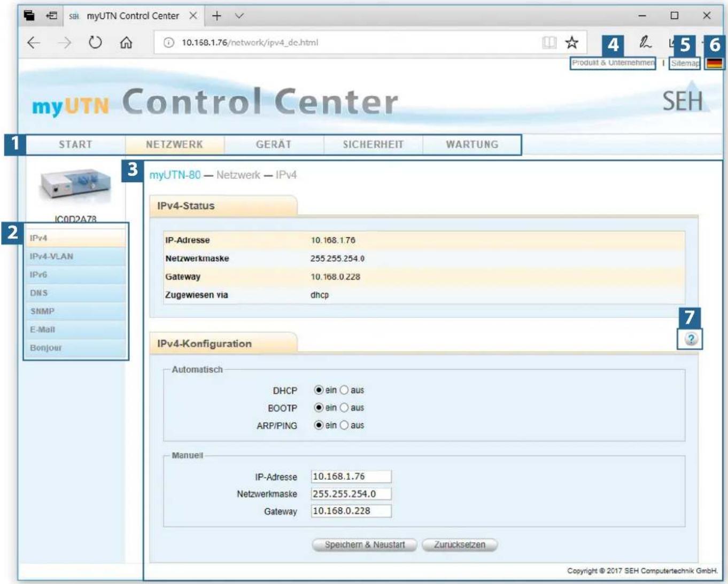
Task: Select IPv4 in the sidebar
Action: (x=75, y=238)
